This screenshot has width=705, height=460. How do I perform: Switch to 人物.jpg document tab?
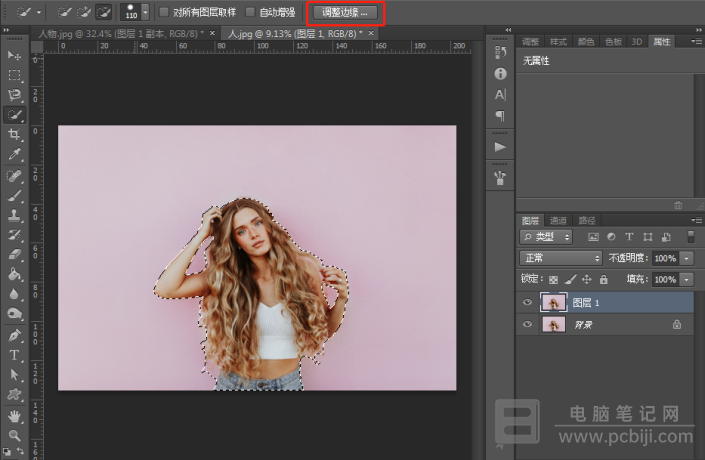[121, 33]
